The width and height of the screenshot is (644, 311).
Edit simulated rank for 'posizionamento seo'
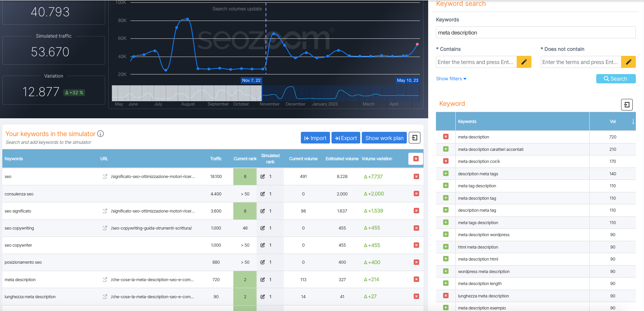click(x=263, y=262)
